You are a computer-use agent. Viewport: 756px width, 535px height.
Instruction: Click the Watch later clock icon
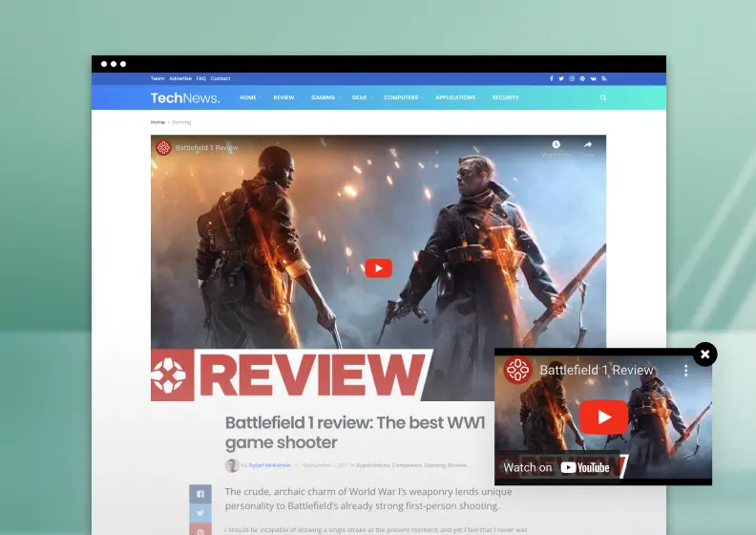556,144
